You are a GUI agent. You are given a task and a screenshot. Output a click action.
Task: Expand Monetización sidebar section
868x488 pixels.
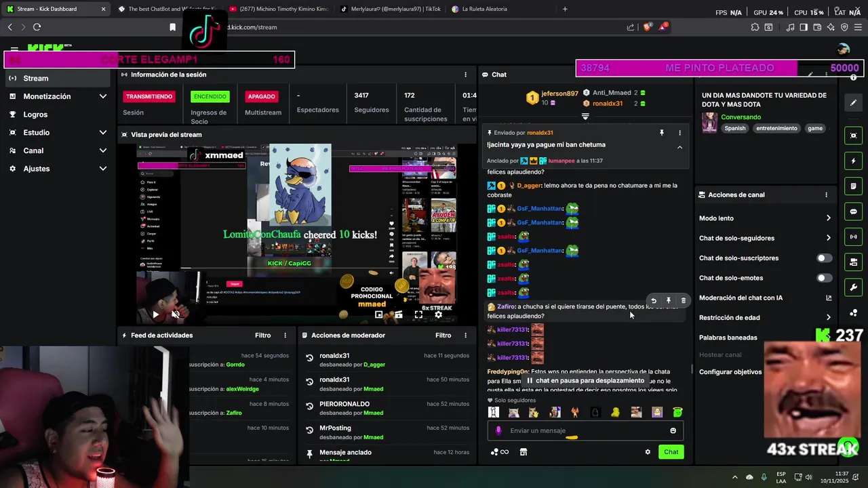[x=102, y=96]
